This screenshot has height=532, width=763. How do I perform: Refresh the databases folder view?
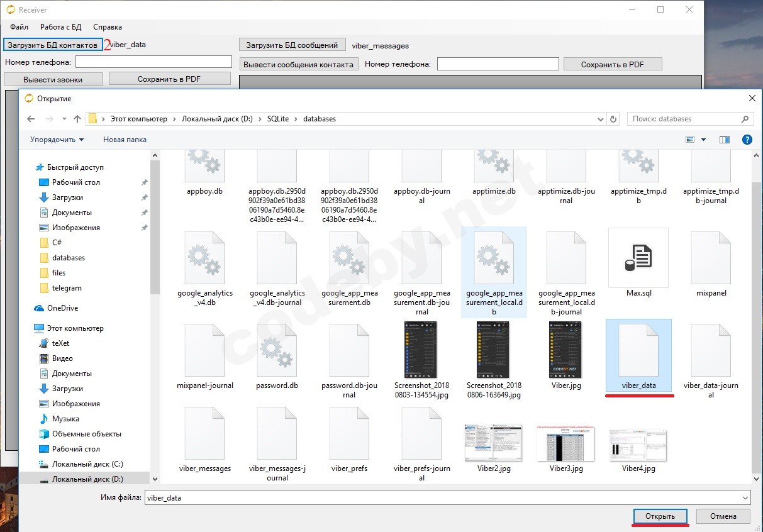(614, 119)
